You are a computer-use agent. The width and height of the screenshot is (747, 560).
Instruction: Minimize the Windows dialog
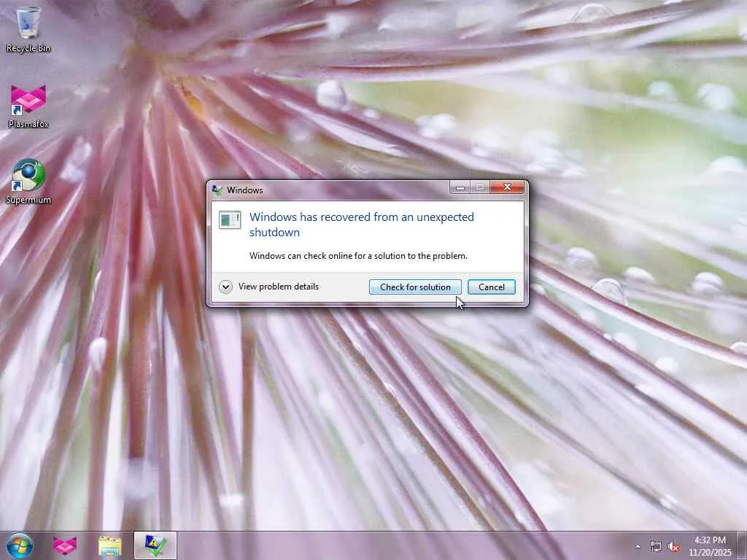coord(460,187)
